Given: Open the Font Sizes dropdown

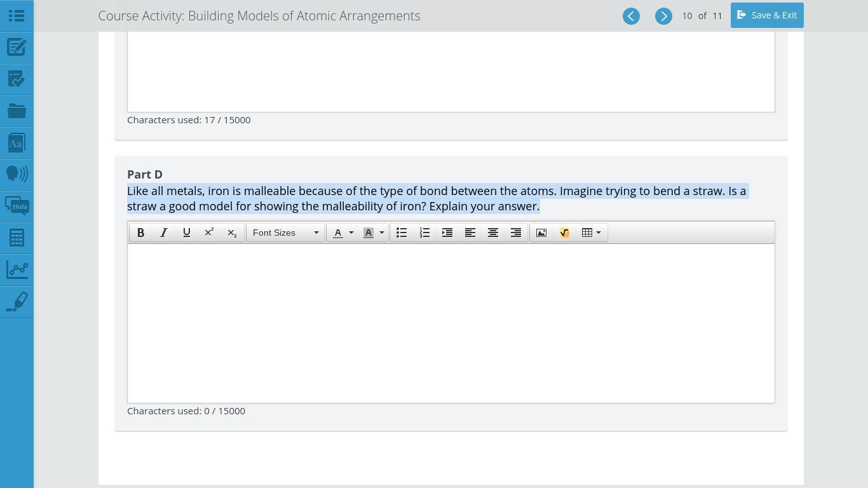Looking at the screenshot, I should click(285, 233).
